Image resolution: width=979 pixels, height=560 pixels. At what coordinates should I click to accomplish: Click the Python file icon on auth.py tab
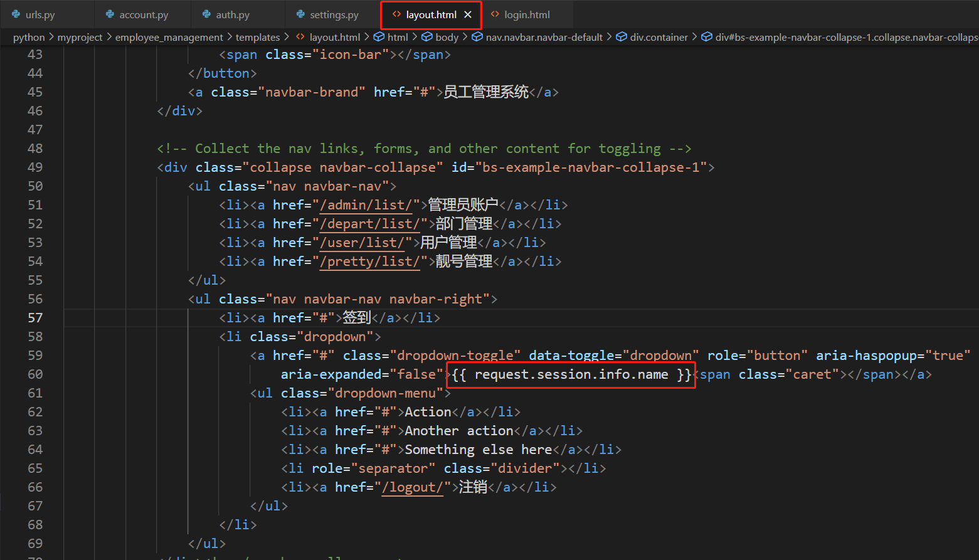pos(206,14)
